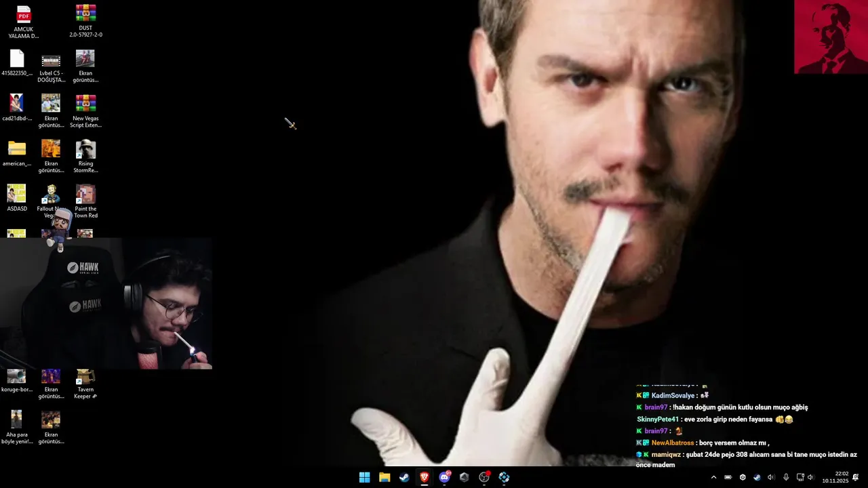Select the koruge-bor... image file
868x488 pixels.
click(17, 380)
